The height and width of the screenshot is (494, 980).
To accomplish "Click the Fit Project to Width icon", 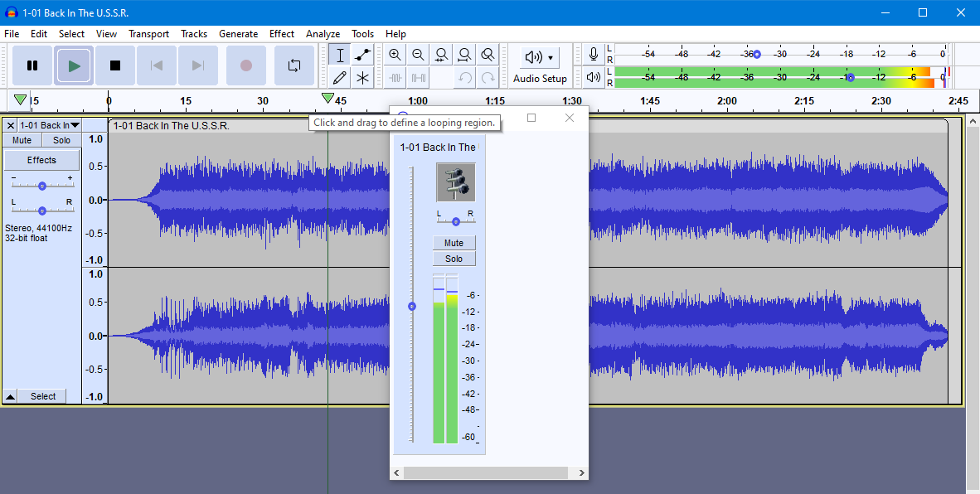I will (464, 54).
